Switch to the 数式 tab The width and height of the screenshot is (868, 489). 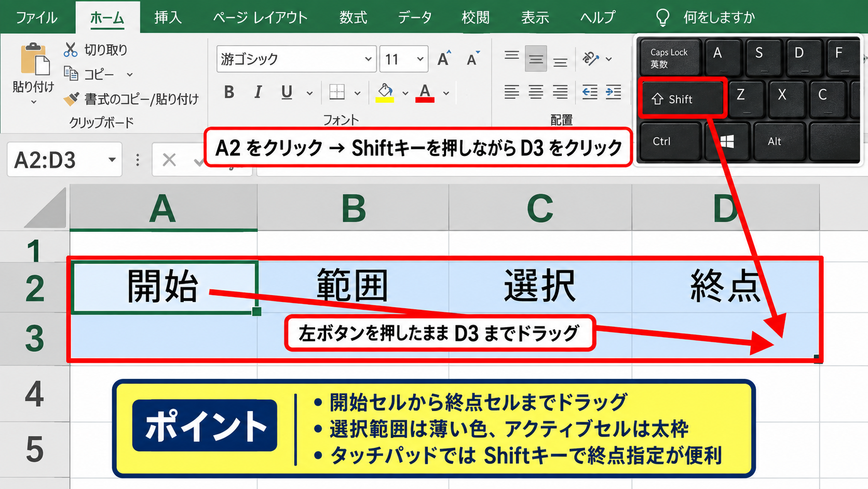point(353,18)
